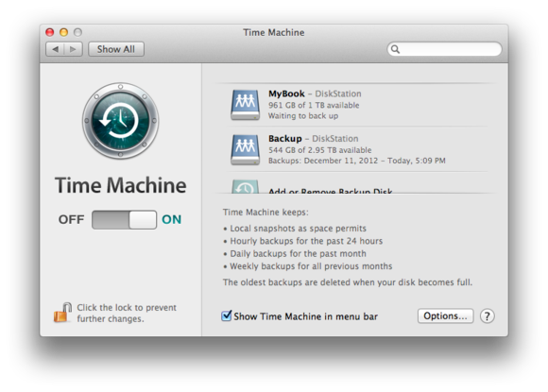
Task: Toggle the Time Machine OFF/ON switch
Action: click(x=124, y=220)
